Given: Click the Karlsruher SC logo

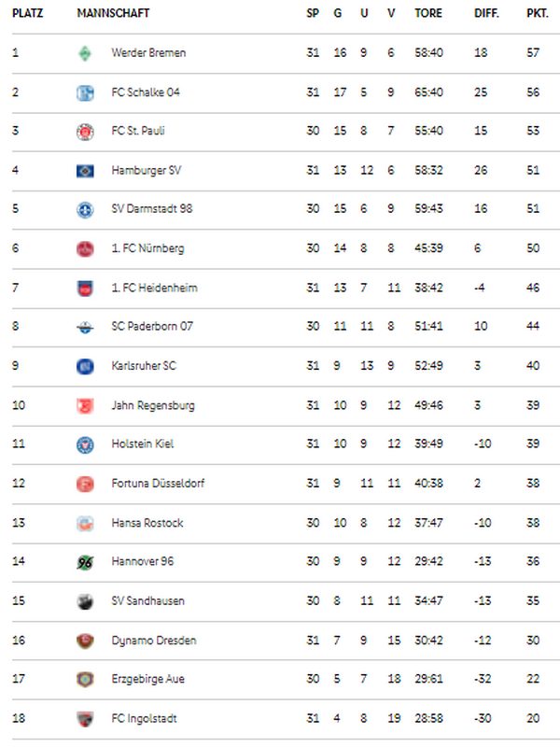Looking at the screenshot, I should pyautogui.click(x=85, y=366).
